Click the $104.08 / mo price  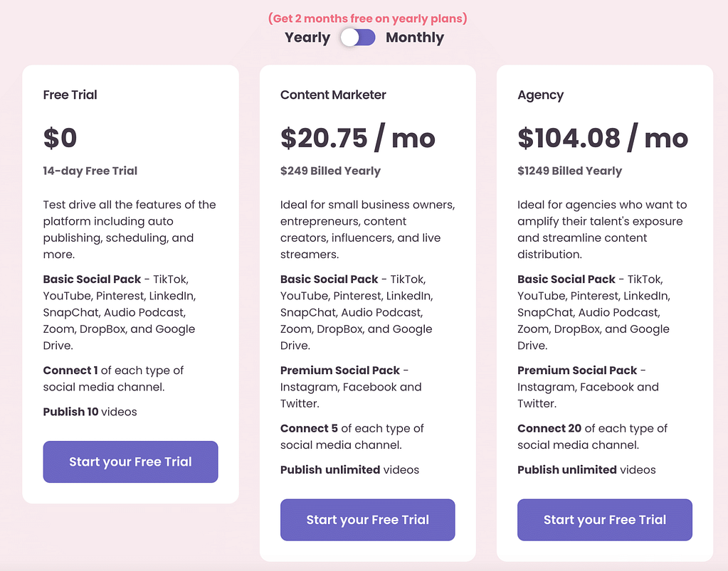[602, 138]
